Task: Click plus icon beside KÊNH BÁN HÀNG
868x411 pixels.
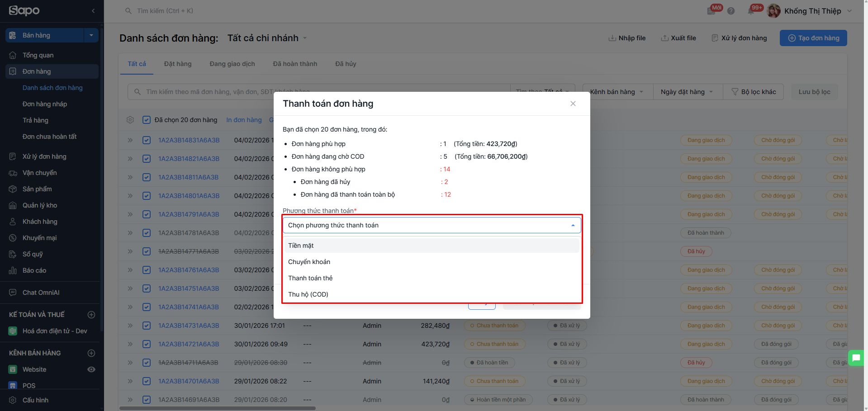Action: point(91,353)
